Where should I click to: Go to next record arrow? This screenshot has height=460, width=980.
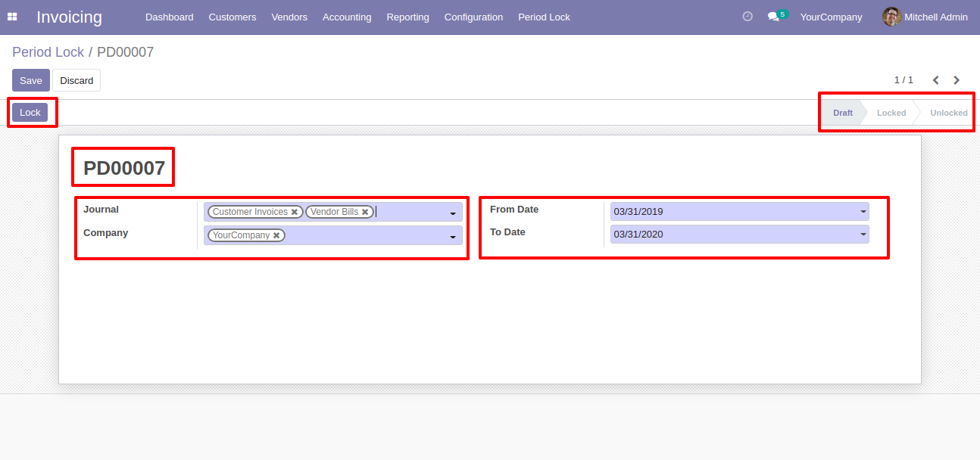click(x=957, y=80)
